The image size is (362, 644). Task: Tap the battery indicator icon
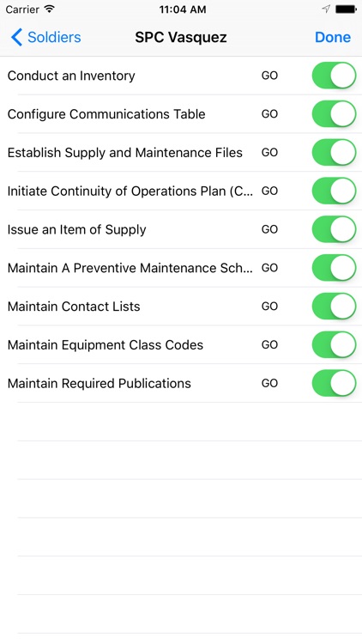click(346, 9)
